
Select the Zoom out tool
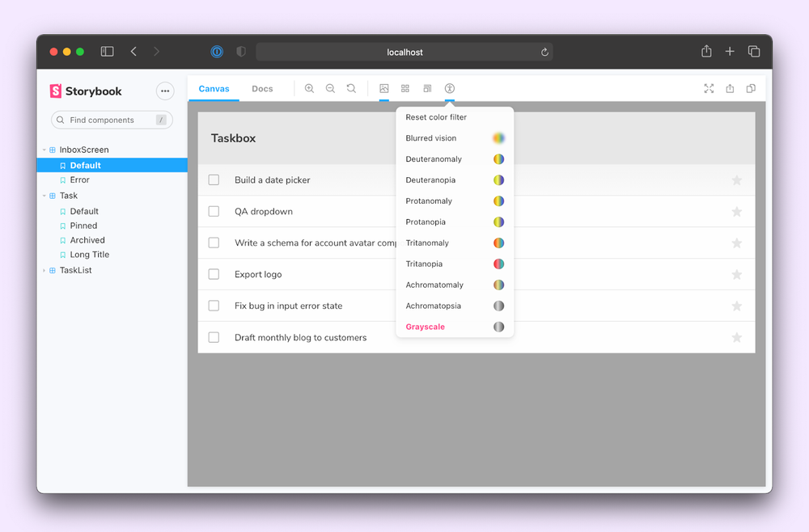[330, 88]
